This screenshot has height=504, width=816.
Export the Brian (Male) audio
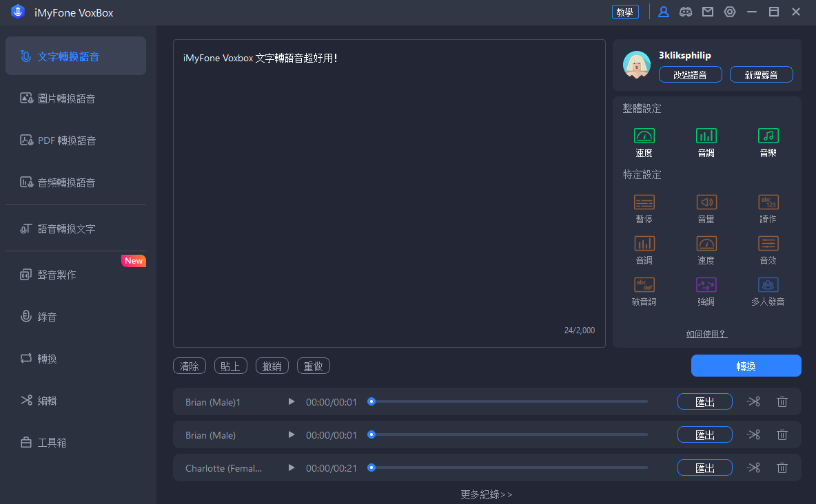coord(704,434)
